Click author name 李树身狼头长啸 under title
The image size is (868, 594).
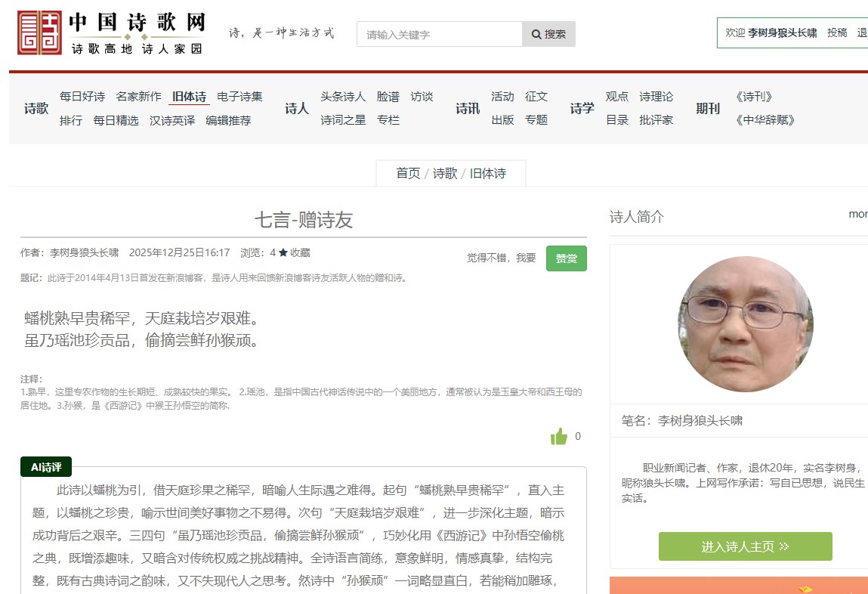84,252
